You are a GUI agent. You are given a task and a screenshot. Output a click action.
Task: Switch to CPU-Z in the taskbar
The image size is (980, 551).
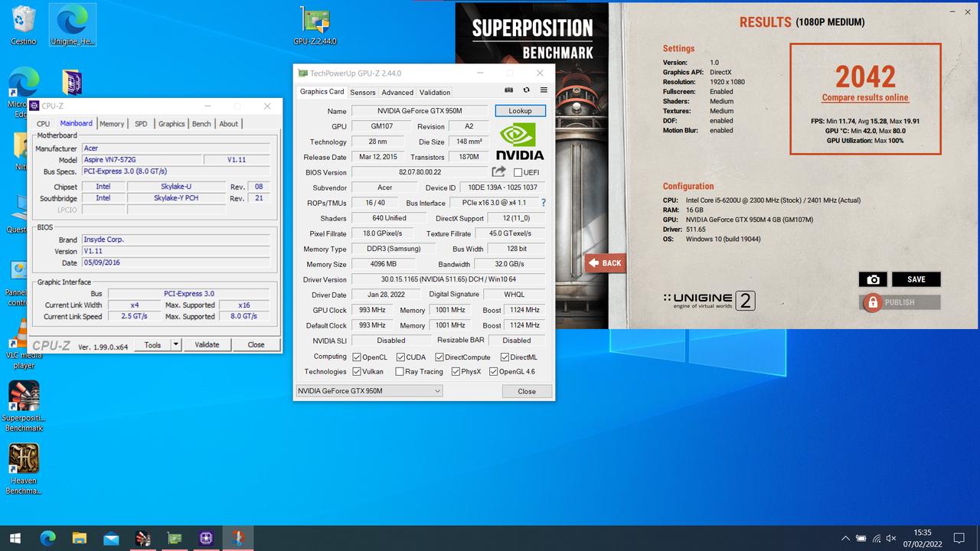[x=206, y=538]
